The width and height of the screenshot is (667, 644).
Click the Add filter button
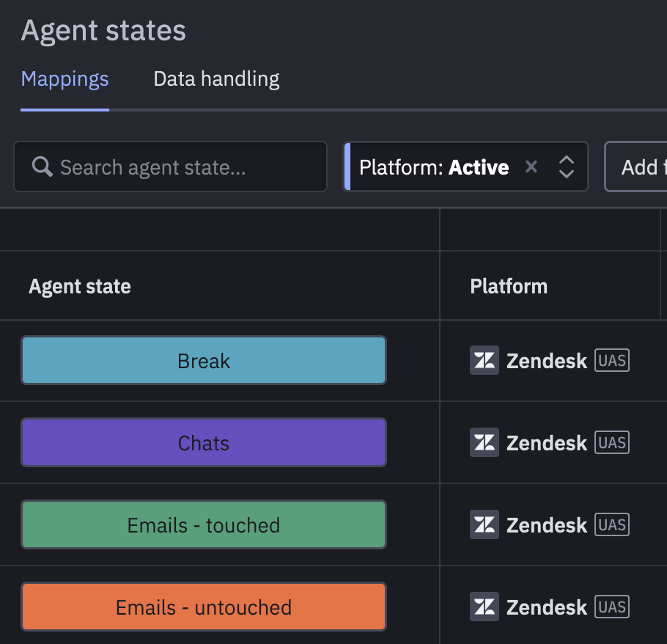click(x=636, y=167)
